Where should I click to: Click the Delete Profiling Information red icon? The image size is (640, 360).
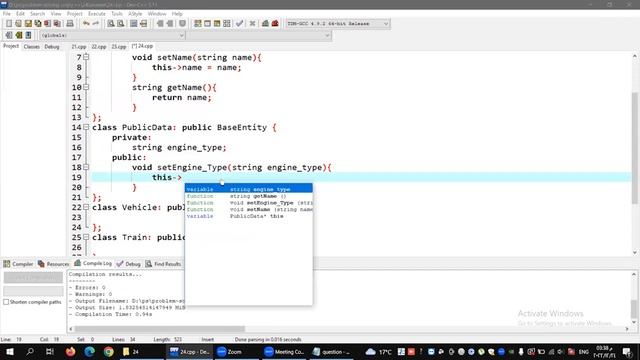click(x=275, y=24)
